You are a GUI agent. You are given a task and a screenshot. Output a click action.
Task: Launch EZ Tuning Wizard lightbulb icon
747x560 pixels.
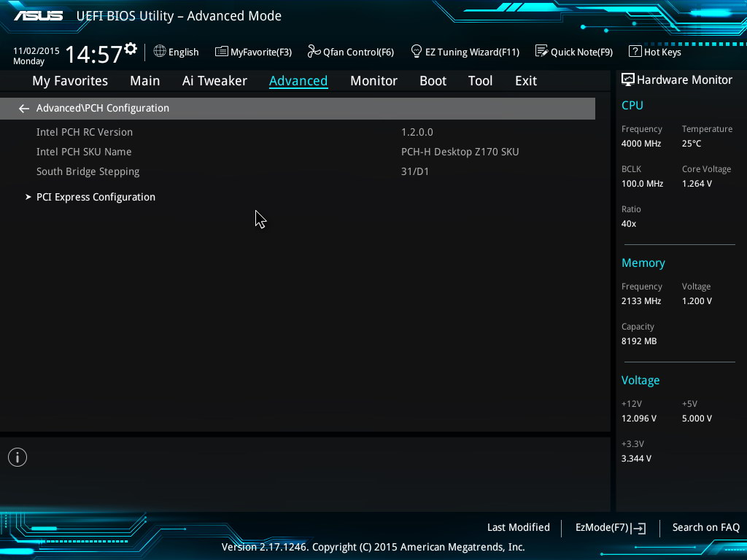[417, 51]
